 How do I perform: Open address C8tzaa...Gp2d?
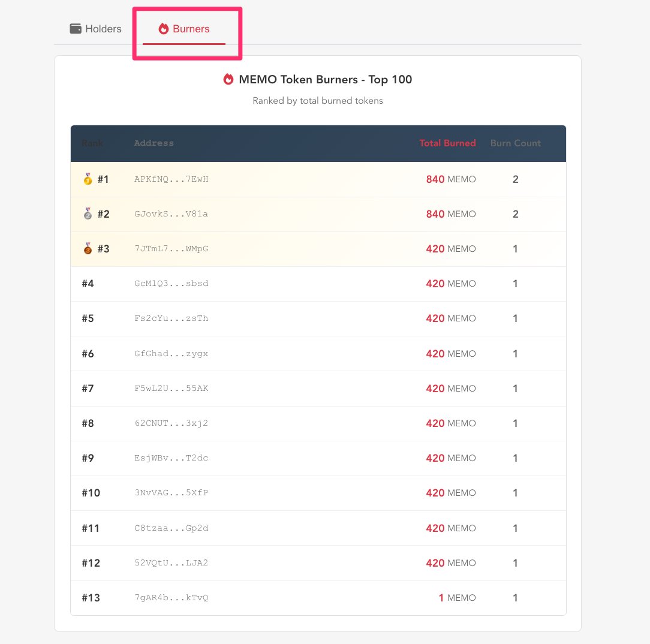tap(171, 528)
